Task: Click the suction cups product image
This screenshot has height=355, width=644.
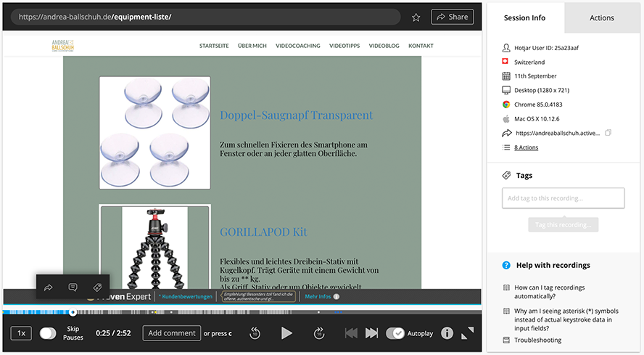Action: tap(155, 132)
